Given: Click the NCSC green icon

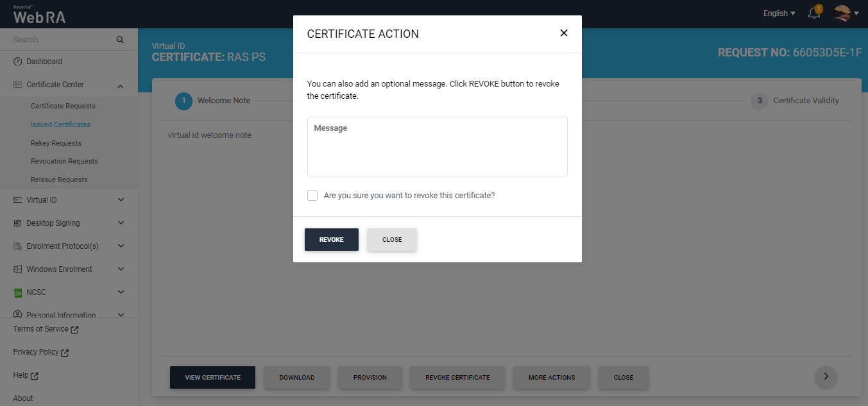Looking at the screenshot, I should tap(18, 292).
